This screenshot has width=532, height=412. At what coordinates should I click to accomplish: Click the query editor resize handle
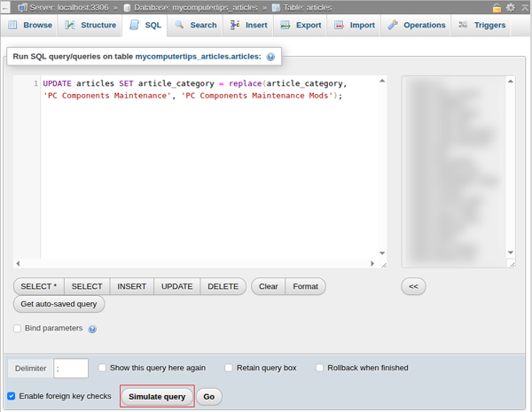[384, 265]
